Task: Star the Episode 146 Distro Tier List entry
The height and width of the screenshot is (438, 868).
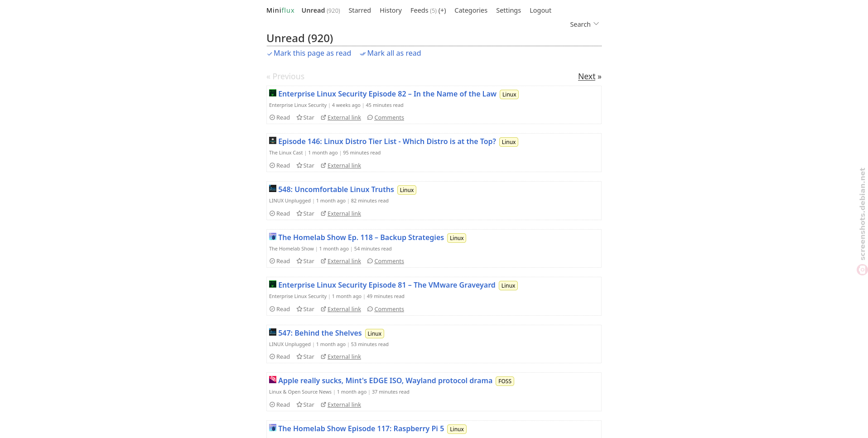Action: pos(305,166)
